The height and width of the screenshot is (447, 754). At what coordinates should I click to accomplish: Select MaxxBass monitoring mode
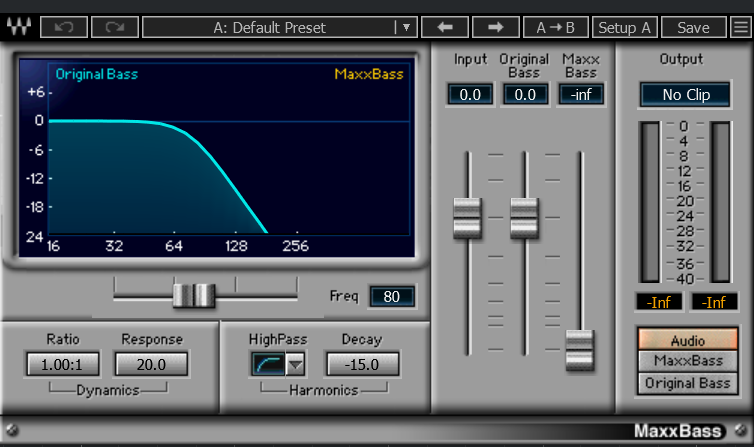(x=688, y=360)
